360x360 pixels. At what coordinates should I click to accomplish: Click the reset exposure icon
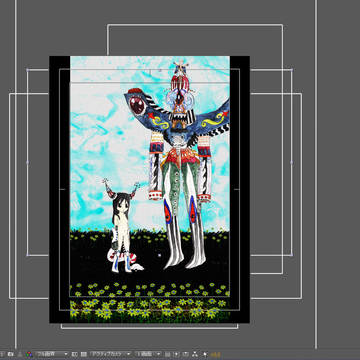point(205,354)
